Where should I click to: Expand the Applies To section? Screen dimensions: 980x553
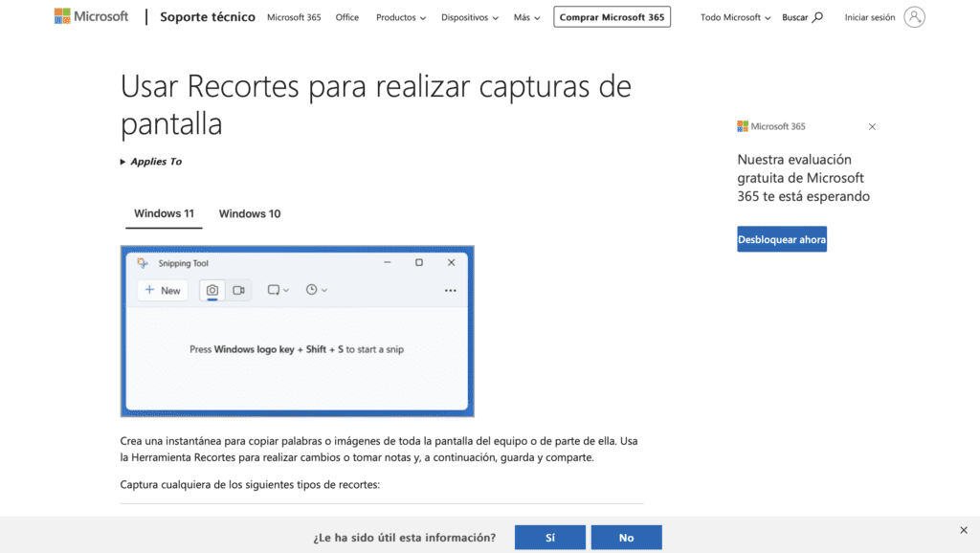[x=151, y=162]
